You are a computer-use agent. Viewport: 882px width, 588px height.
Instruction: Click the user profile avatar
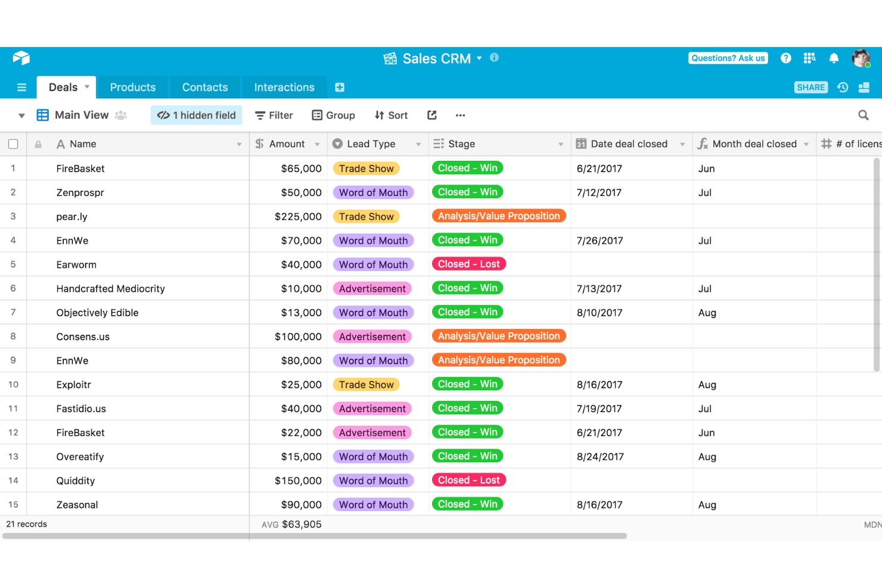[861, 58]
